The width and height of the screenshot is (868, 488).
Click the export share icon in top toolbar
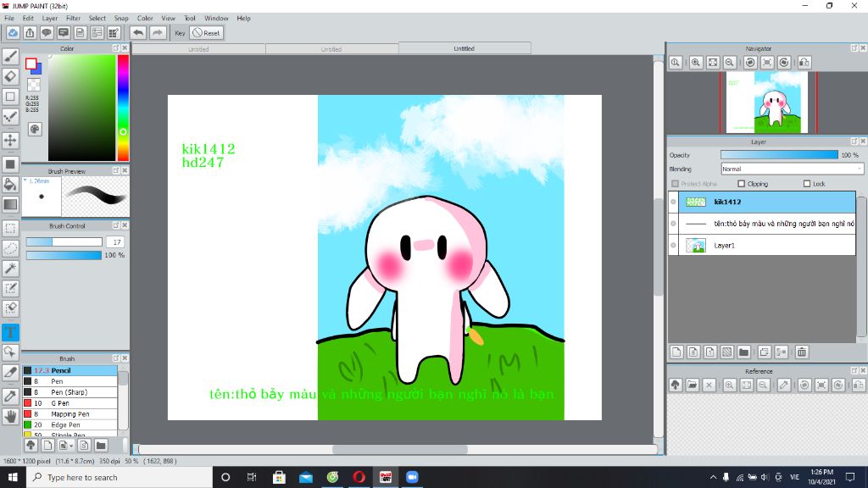[x=30, y=33]
